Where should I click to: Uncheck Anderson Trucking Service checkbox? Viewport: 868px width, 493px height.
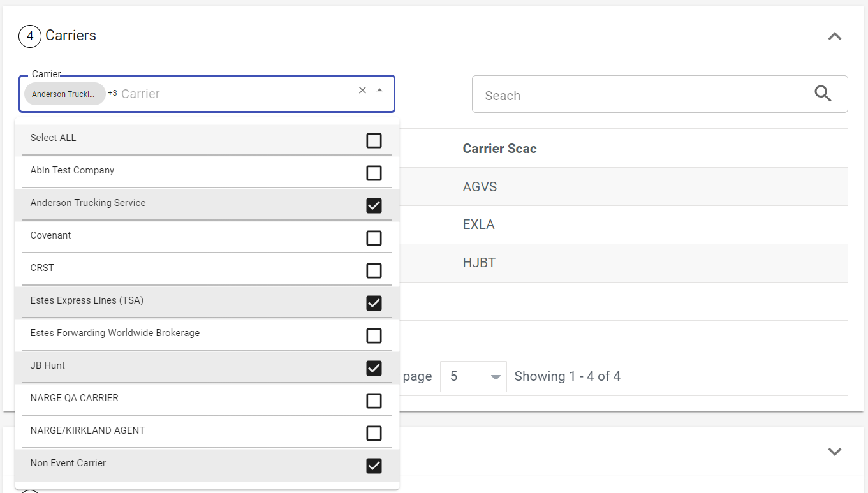tap(374, 205)
